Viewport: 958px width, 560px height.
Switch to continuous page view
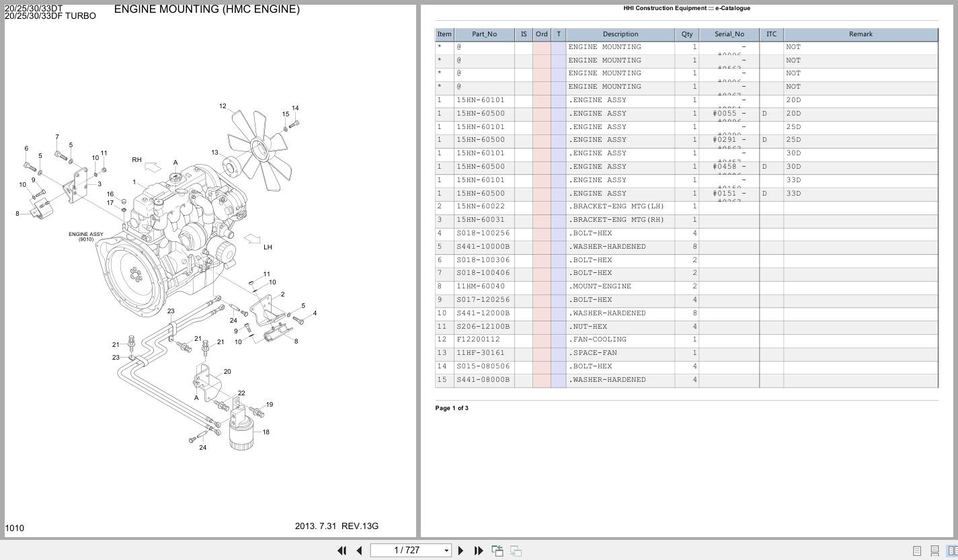(934, 551)
